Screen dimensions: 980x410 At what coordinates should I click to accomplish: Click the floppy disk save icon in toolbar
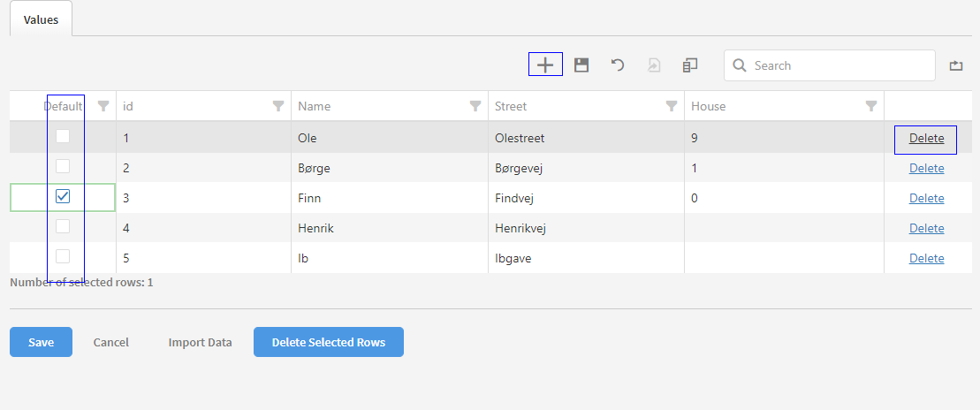(x=581, y=65)
